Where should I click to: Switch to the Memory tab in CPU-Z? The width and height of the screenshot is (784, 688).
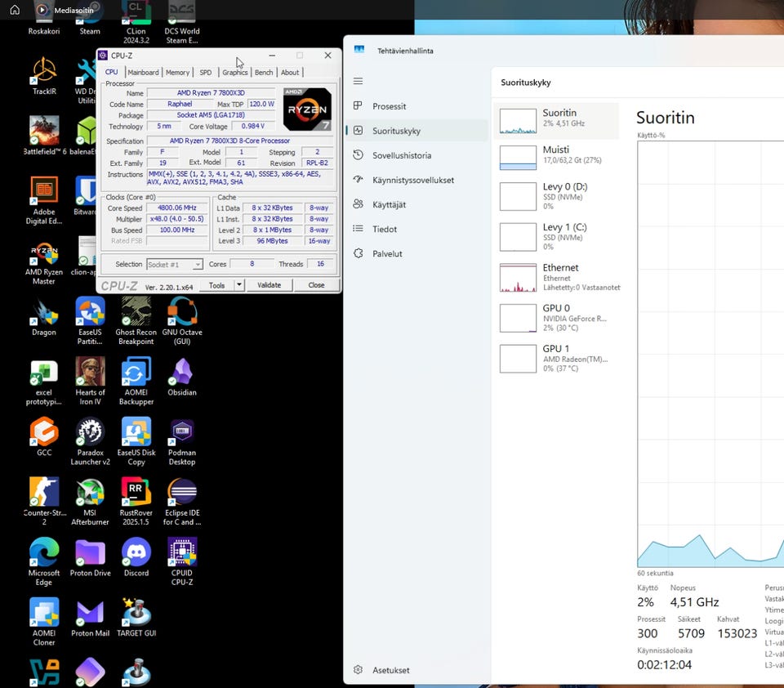coord(177,73)
